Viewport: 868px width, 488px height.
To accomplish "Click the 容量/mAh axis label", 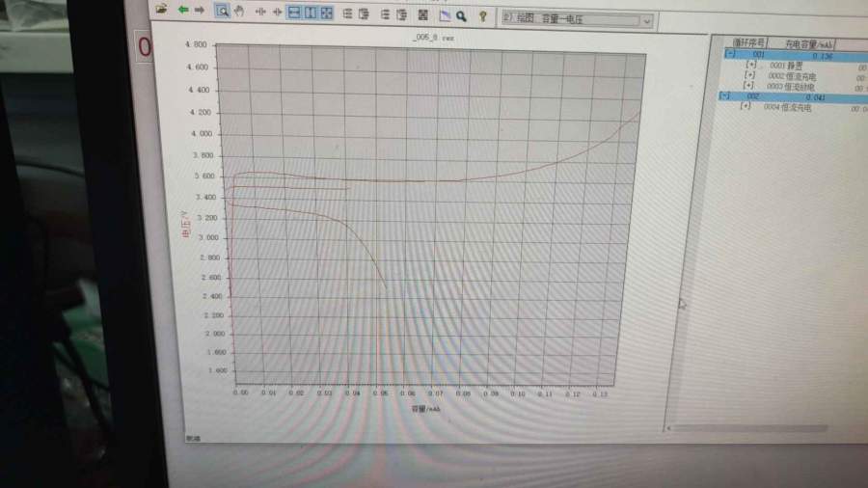I will tap(425, 409).
